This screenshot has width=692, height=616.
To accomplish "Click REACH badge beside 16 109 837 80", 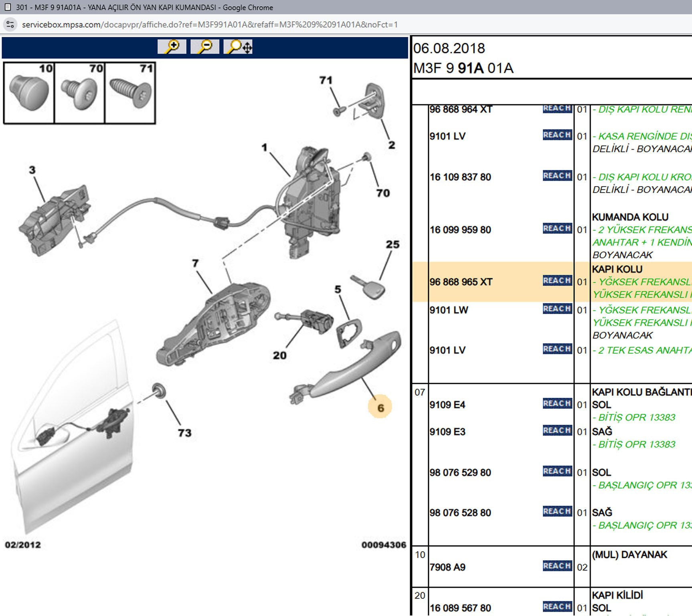I will [x=557, y=176].
